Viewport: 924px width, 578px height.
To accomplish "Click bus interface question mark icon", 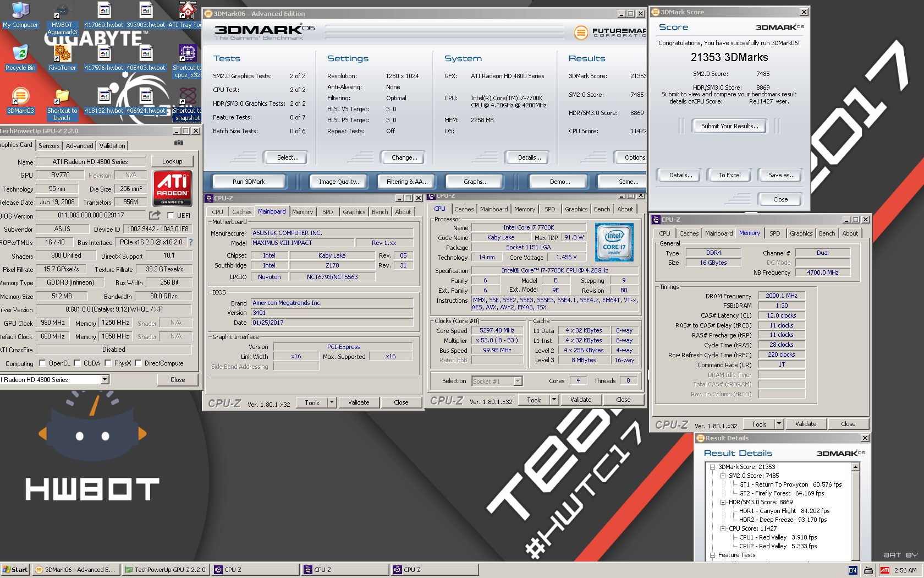I will coord(190,242).
